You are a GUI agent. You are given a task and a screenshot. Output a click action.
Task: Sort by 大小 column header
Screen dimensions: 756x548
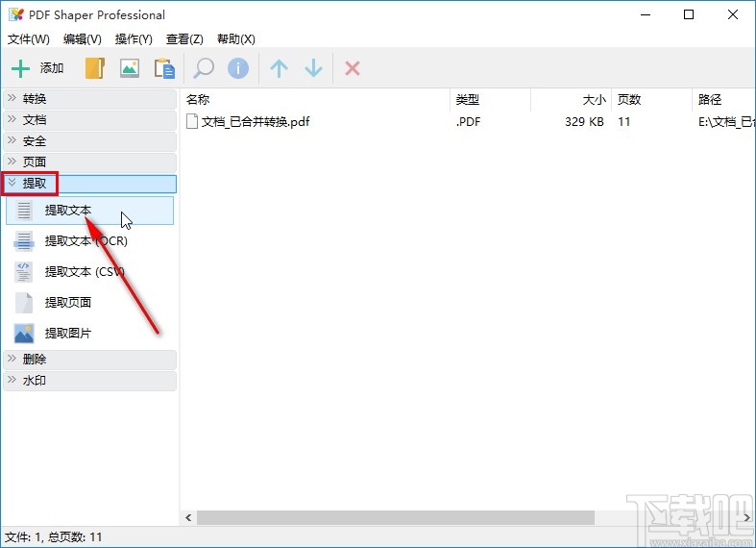(x=571, y=100)
